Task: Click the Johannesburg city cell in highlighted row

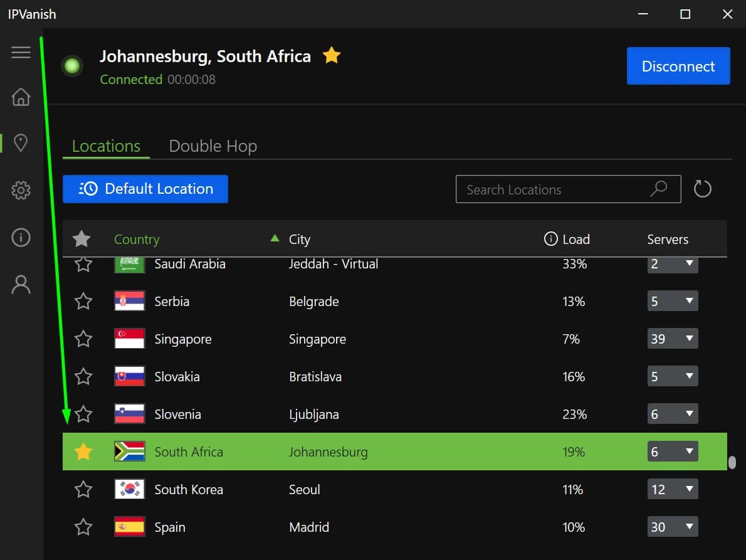Action: point(328,452)
